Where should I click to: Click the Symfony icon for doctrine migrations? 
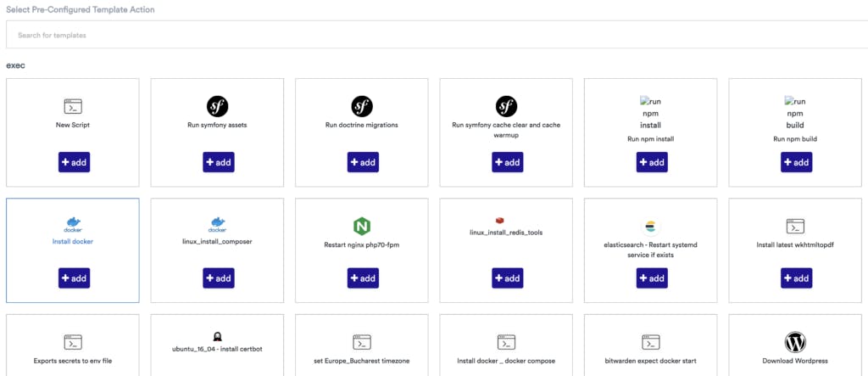pos(362,106)
